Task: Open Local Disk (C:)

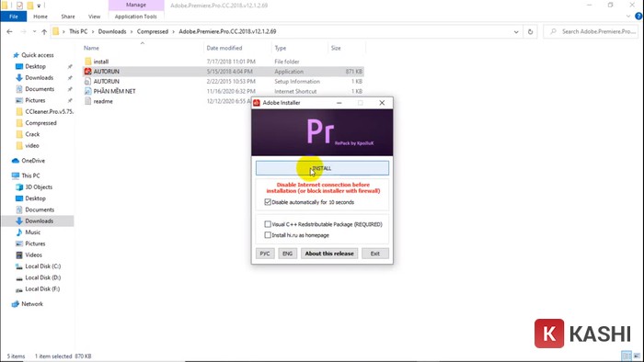Action: click(42, 266)
